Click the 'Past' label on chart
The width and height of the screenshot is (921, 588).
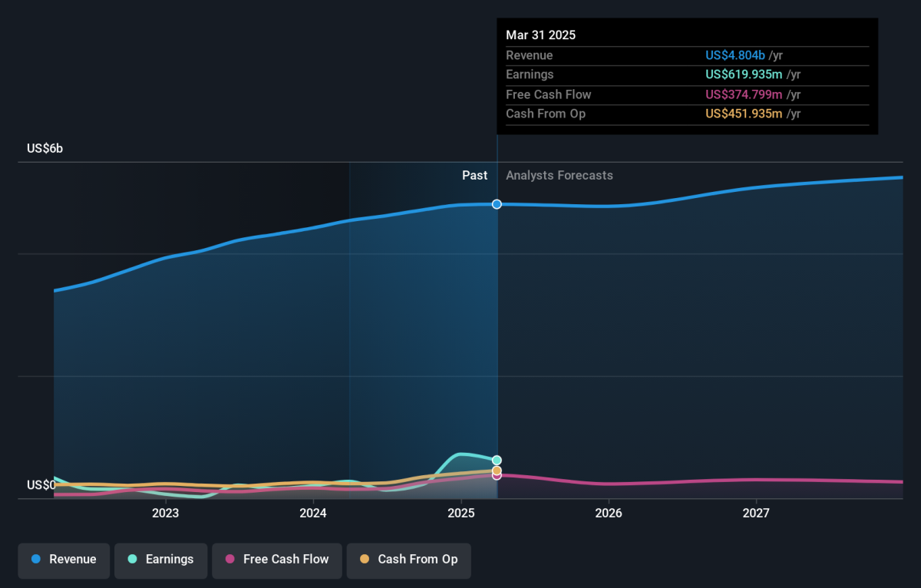[x=474, y=175]
